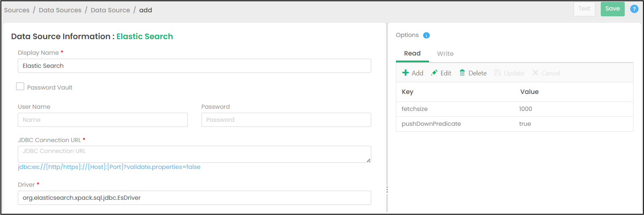Click the value true cell
This screenshot has width=644, height=215.
pos(525,124)
